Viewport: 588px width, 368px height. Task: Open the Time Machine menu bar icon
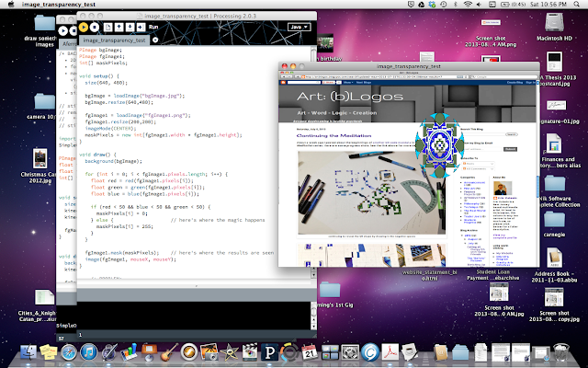(x=444, y=4)
